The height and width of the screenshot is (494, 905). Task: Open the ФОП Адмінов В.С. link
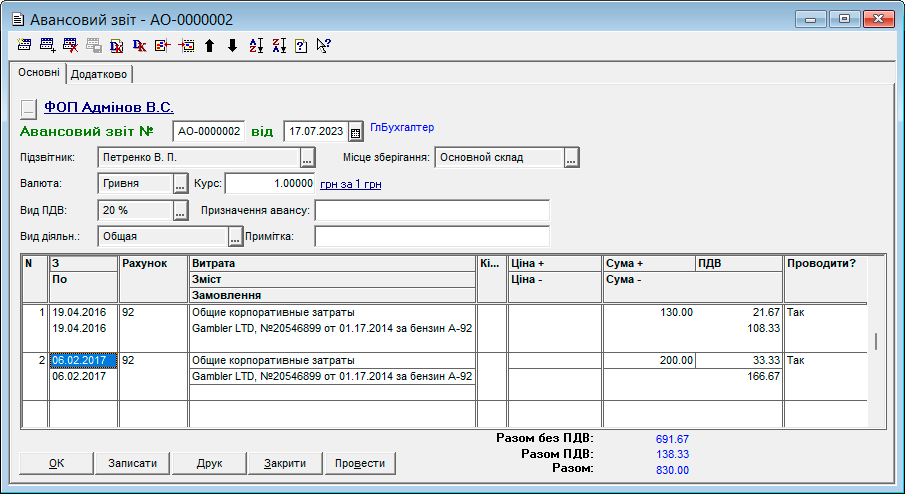point(109,107)
